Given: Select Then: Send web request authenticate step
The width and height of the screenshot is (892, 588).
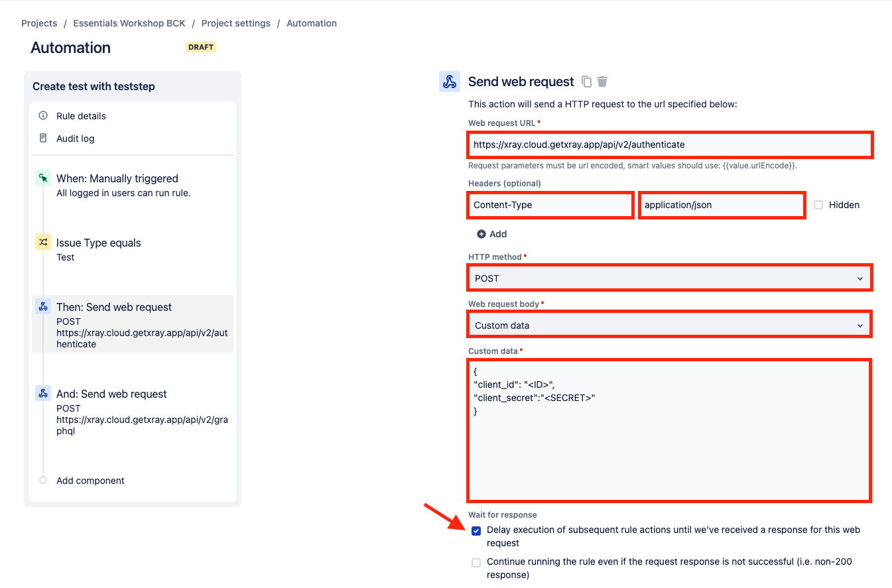Looking at the screenshot, I should (133, 323).
